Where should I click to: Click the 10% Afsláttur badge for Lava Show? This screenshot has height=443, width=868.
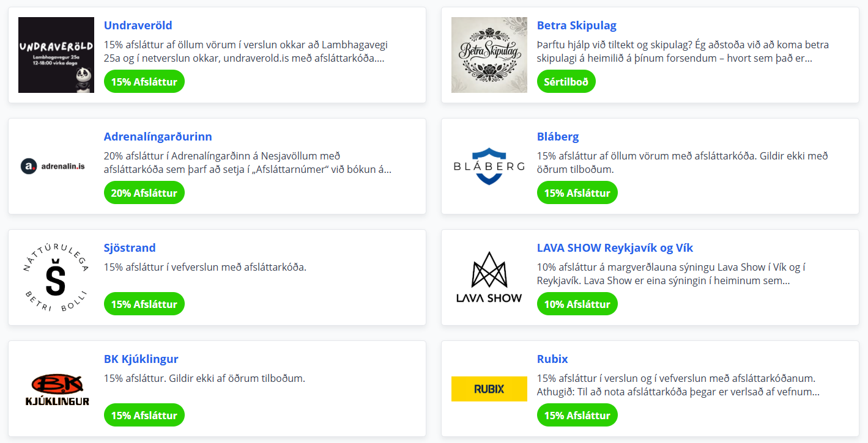(577, 304)
